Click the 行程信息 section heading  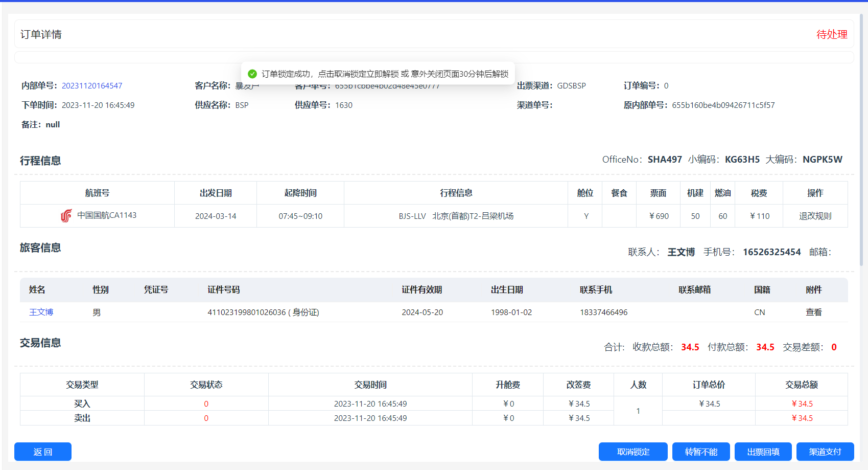pos(40,161)
